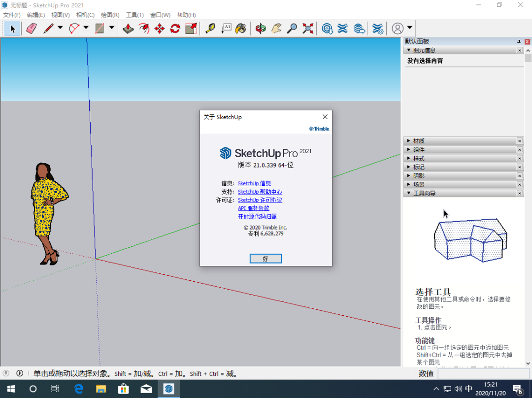
Task: Open File Explorer from taskbar
Action: click(x=101, y=389)
